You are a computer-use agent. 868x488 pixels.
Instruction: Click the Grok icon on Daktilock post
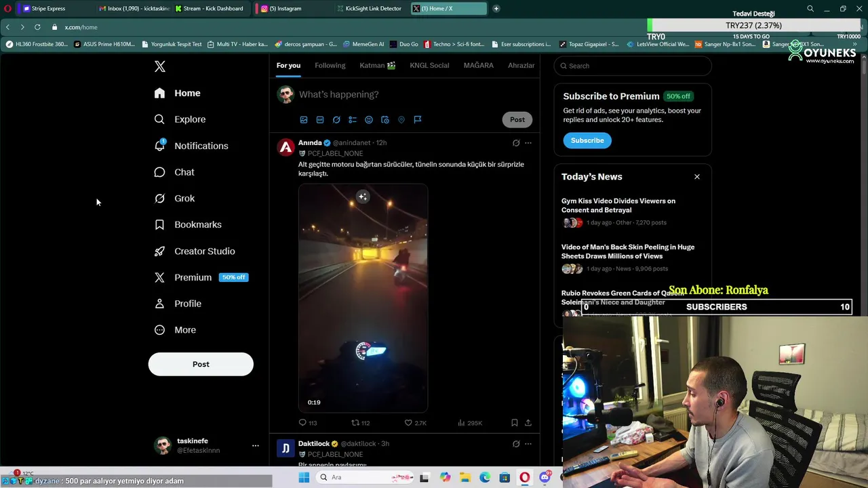click(x=516, y=444)
